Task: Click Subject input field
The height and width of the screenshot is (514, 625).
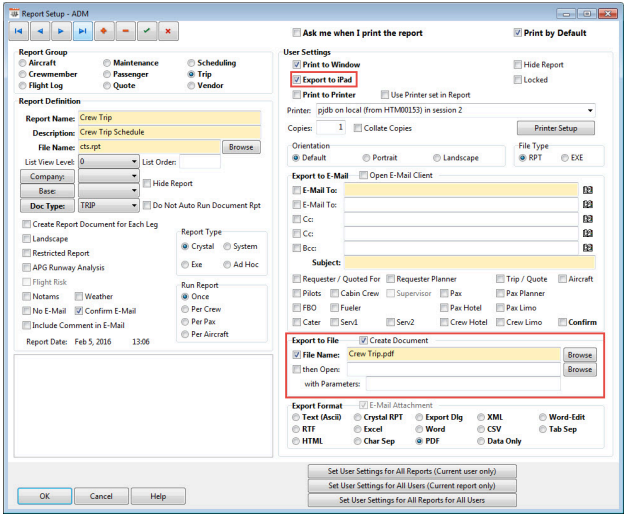Action: [x=470, y=263]
